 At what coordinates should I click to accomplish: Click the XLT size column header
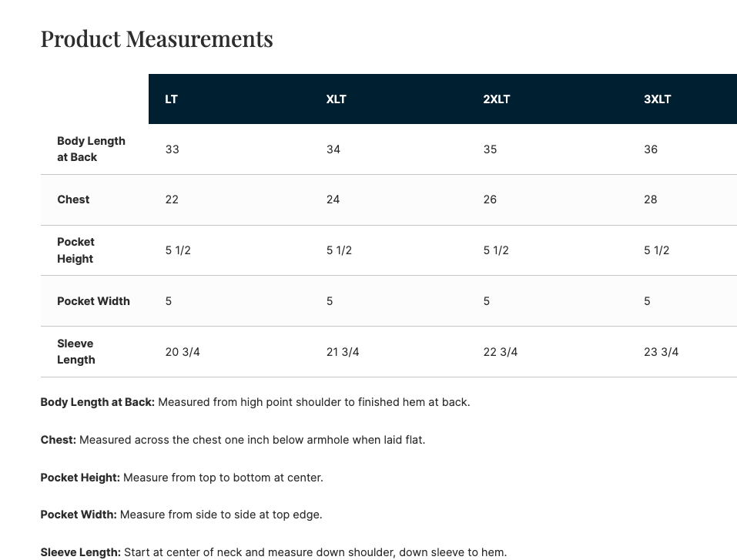point(336,99)
